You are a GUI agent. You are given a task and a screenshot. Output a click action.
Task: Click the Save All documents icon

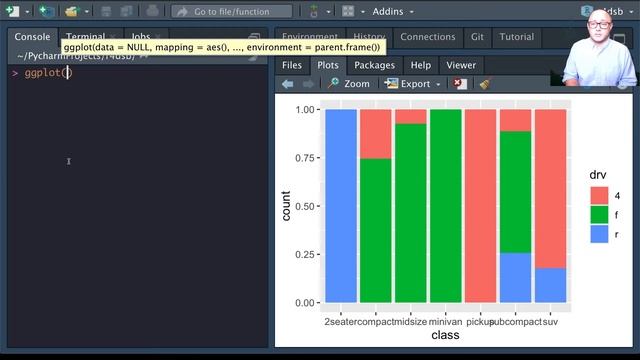point(127,11)
